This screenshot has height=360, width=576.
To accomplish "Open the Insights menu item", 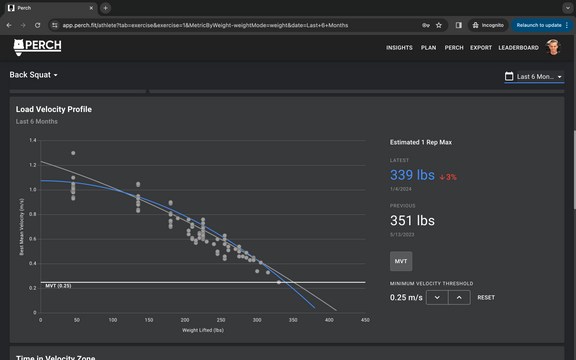I will pos(399,48).
